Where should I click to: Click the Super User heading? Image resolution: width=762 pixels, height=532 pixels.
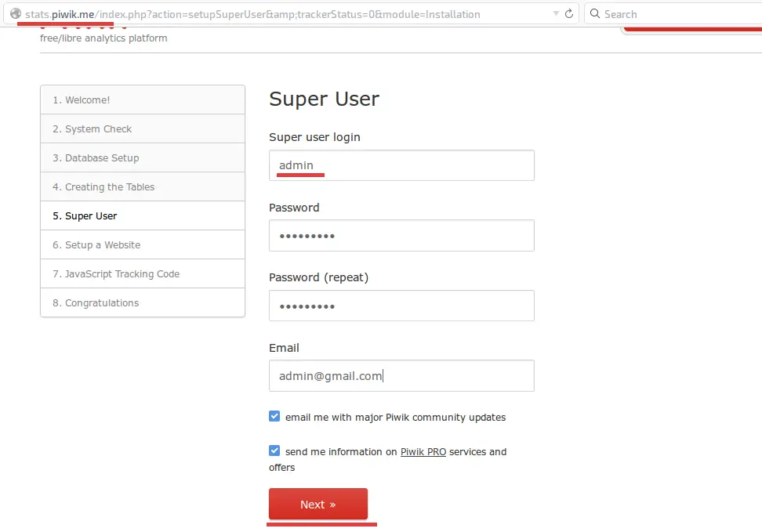click(x=324, y=99)
